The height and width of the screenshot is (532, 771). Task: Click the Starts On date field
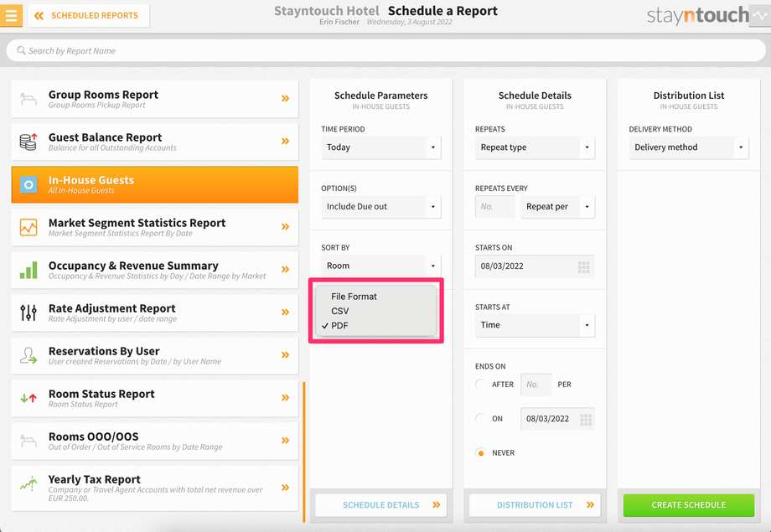tap(535, 266)
